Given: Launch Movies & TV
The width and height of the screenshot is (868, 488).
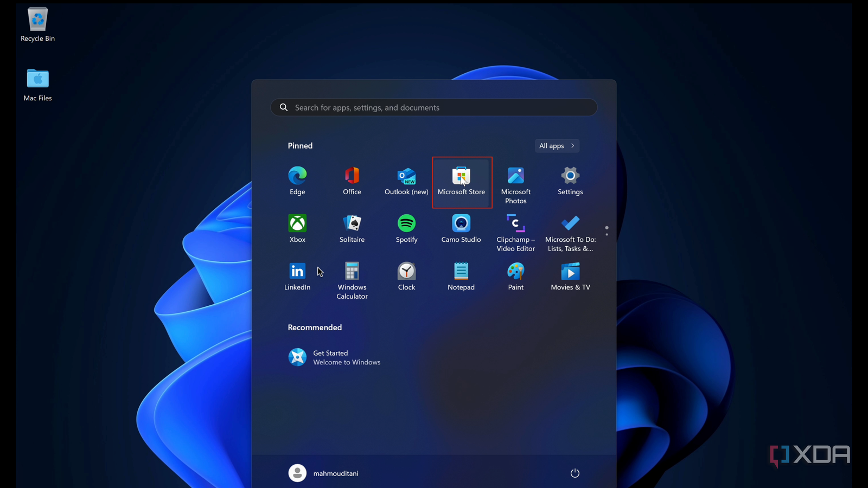Looking at the screenshot, I should click(x=570, y=277).
